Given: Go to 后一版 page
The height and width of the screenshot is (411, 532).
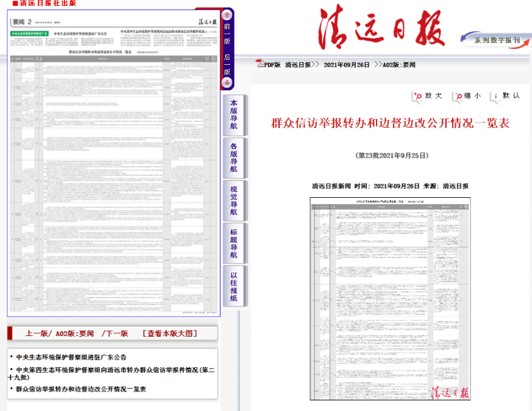Looking at the screenshot, I should pos(227,64).
